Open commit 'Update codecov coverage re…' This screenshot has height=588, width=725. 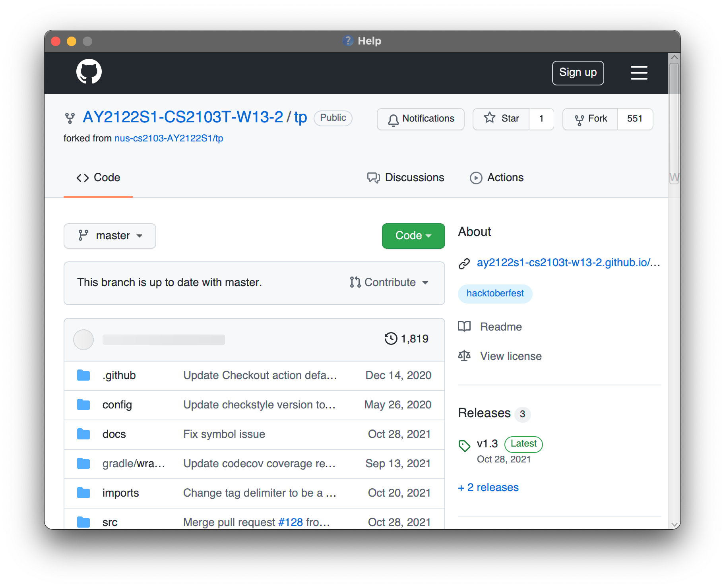tap(259, 464)
